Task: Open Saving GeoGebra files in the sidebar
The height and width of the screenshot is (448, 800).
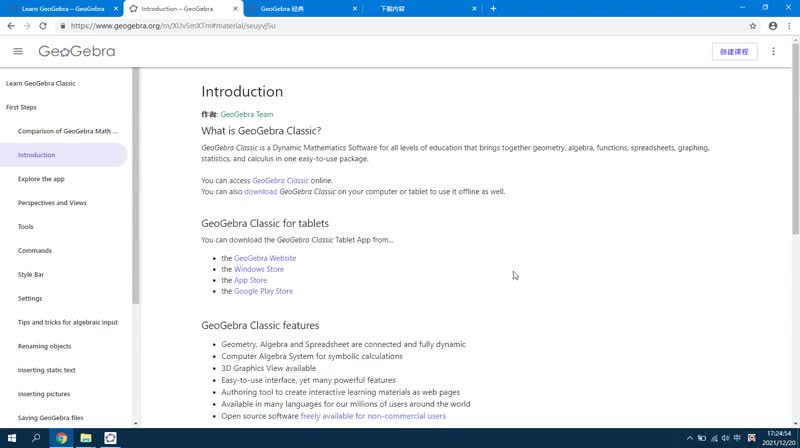Action: tap(51, 418)
